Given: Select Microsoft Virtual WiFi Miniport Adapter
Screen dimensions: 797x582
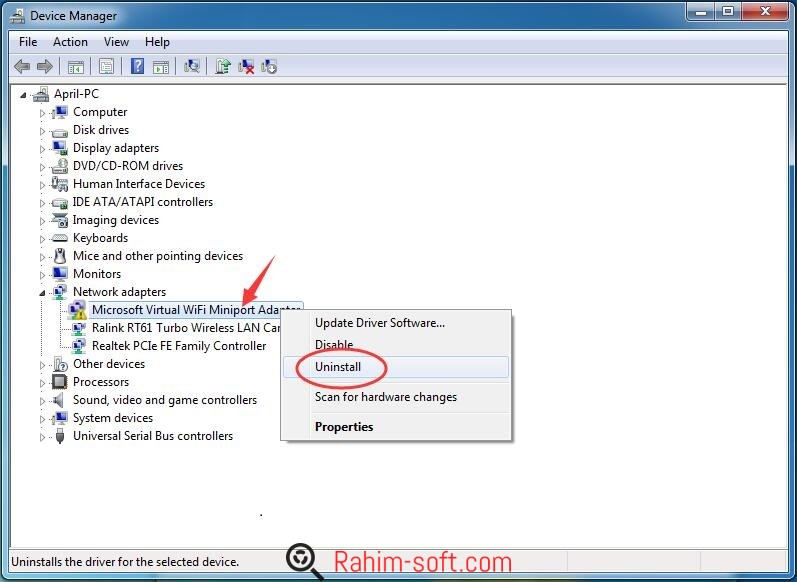Looking at the screenshot, I should 196,310.
